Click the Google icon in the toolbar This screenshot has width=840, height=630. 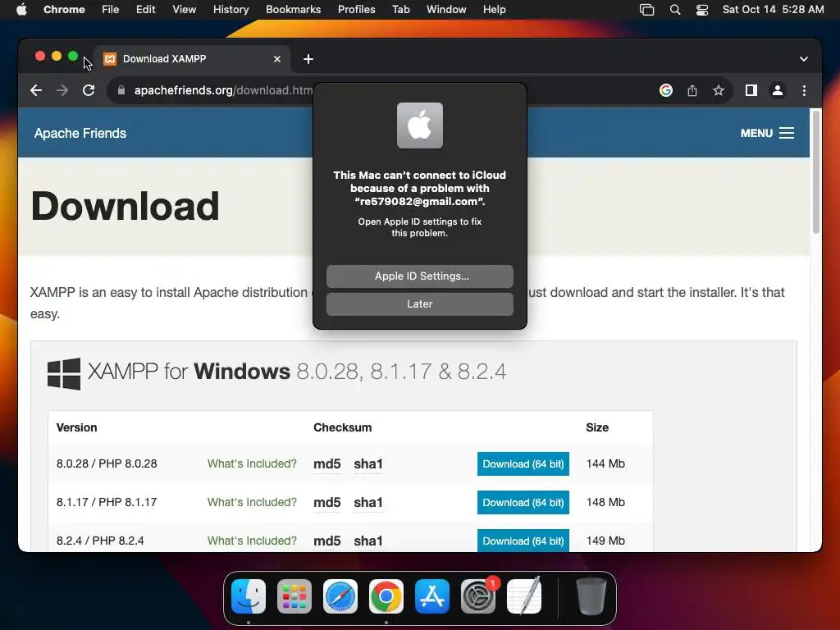[666, 90]
